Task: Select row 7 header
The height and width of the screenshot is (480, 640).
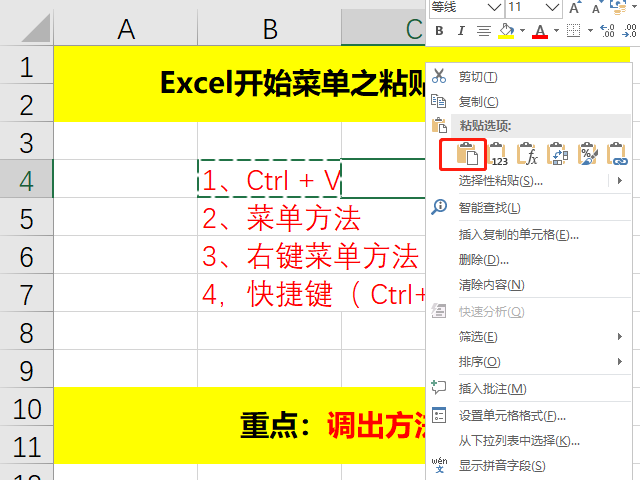Action: coord(27,293)
